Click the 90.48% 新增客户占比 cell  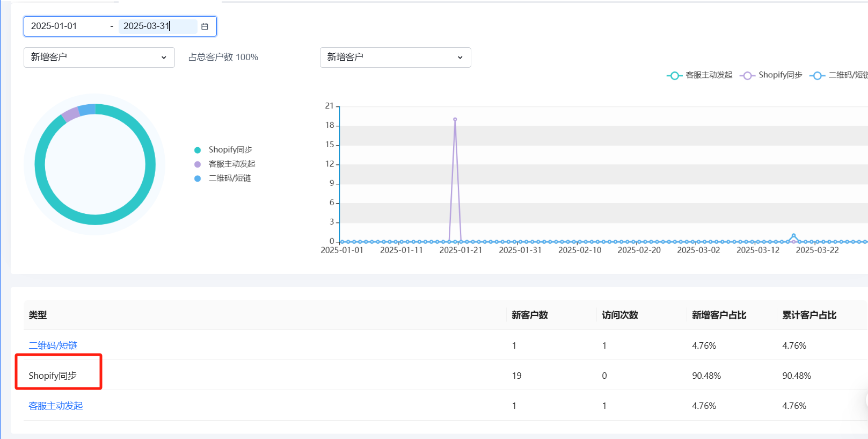pos(706,376)
